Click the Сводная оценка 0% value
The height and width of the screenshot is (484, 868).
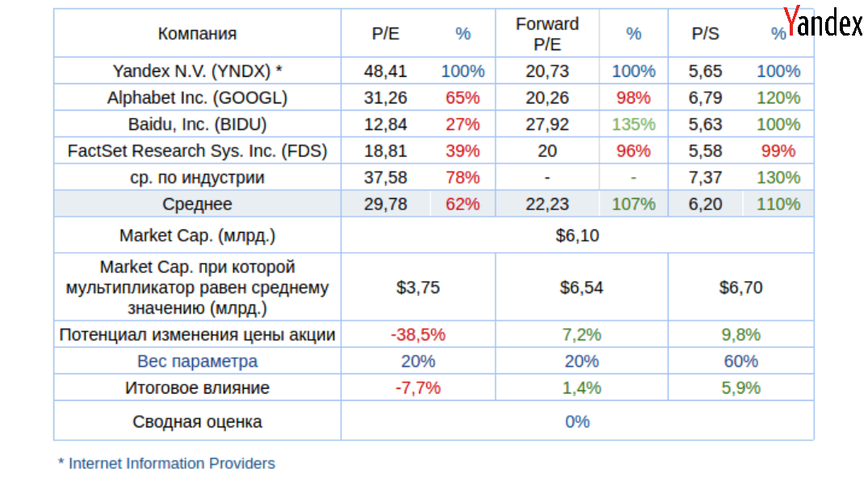click(x=577, y=422)
